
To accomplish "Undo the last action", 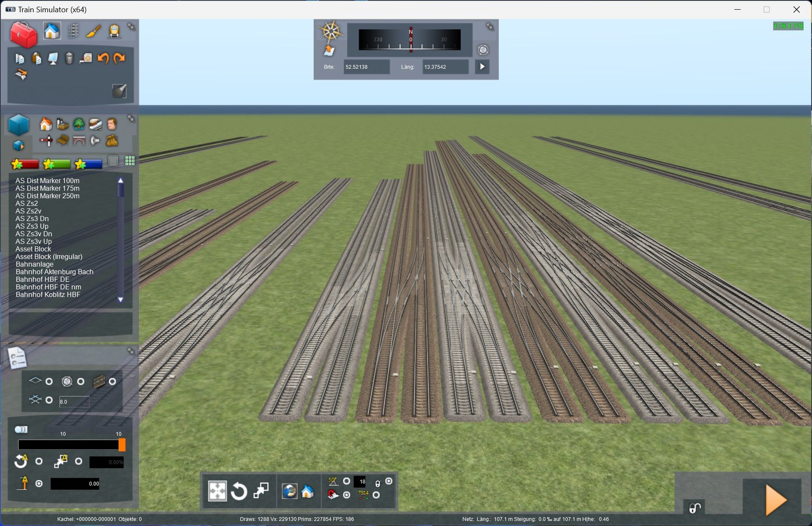I will click(x=103, y=58).
